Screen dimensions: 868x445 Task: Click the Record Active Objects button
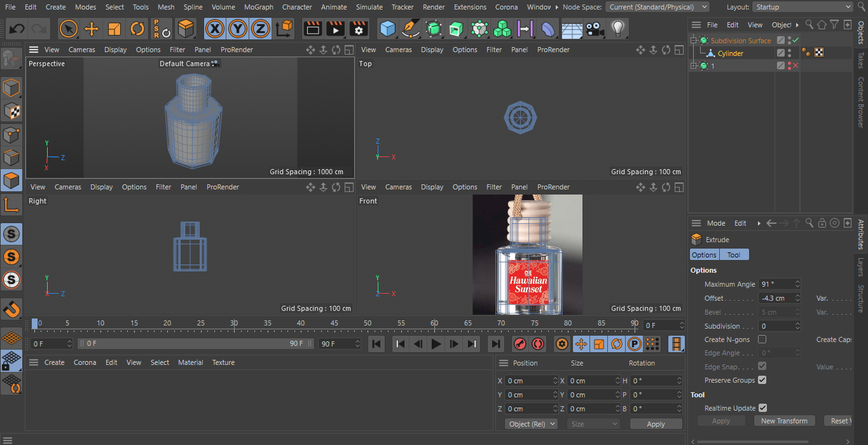coord(520,344)
